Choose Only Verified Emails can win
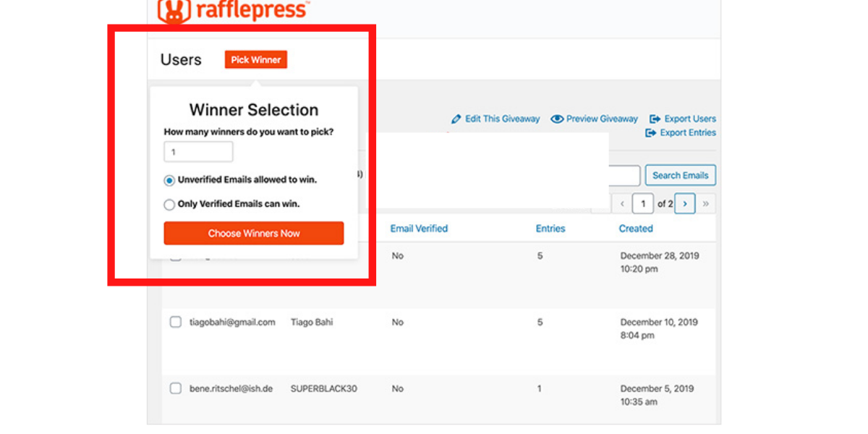Screen dimensions: 868x434 tap(169, 205)
